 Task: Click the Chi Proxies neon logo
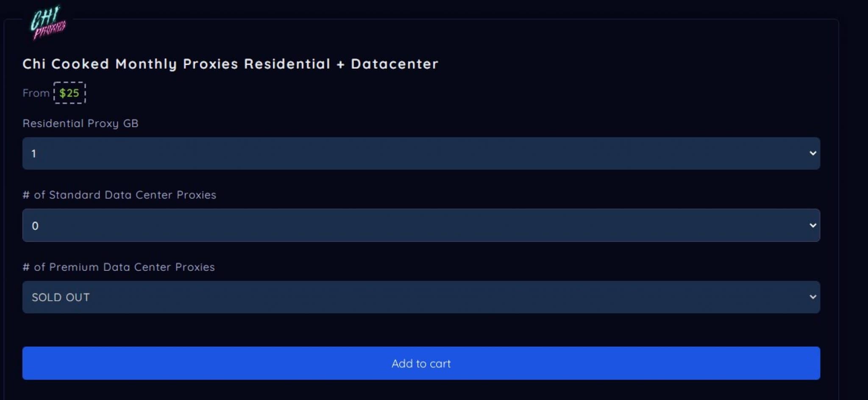[x=47, y=22]
